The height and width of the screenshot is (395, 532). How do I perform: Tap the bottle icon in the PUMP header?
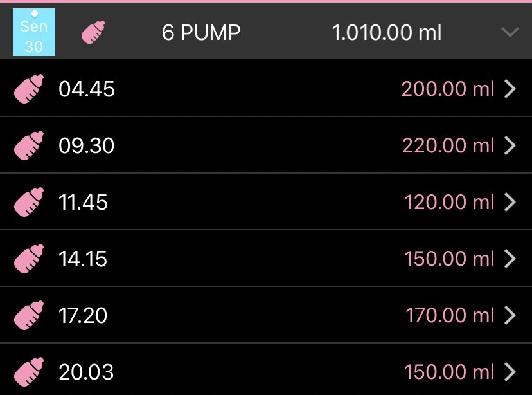click(93, 32)
